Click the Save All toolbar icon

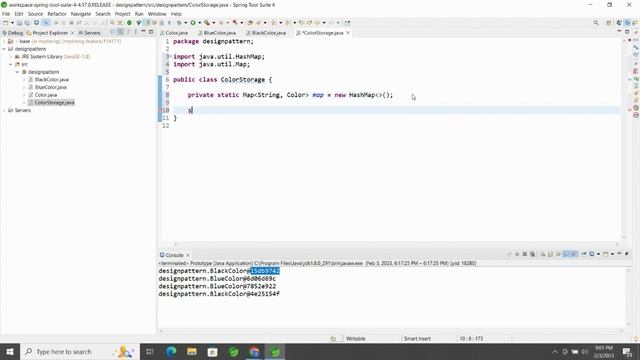pos(27,23)
